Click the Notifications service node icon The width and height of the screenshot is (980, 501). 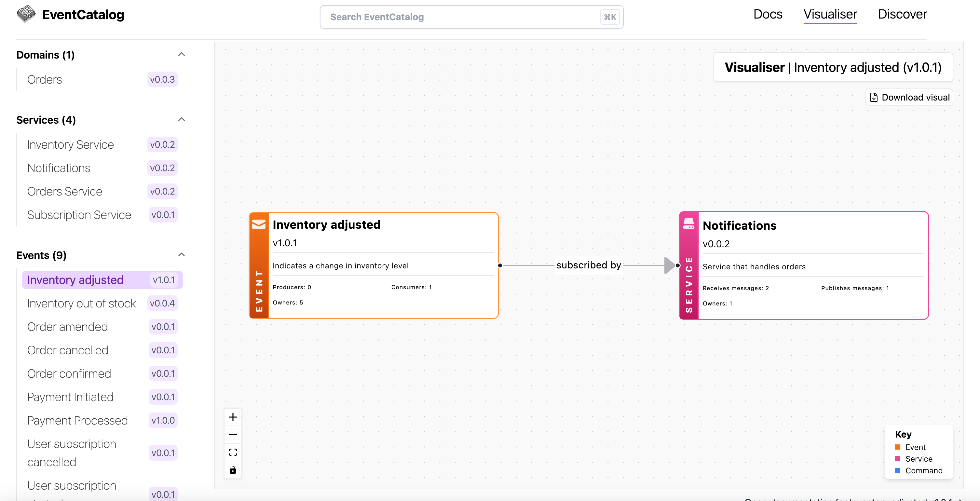(x=688, y=224)
